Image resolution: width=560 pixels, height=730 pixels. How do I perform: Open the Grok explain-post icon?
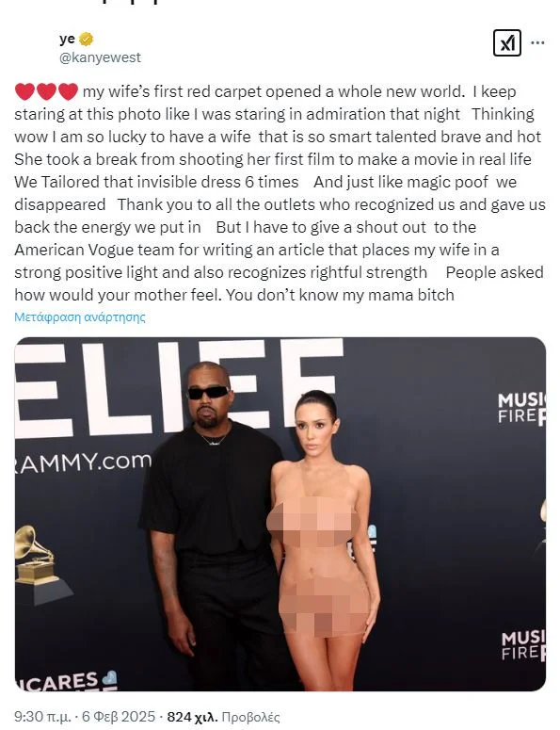[506, 42]
